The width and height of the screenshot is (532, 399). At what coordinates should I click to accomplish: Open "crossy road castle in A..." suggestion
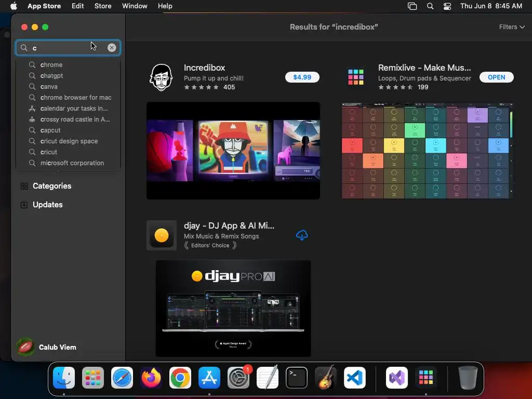click(68, 119)
